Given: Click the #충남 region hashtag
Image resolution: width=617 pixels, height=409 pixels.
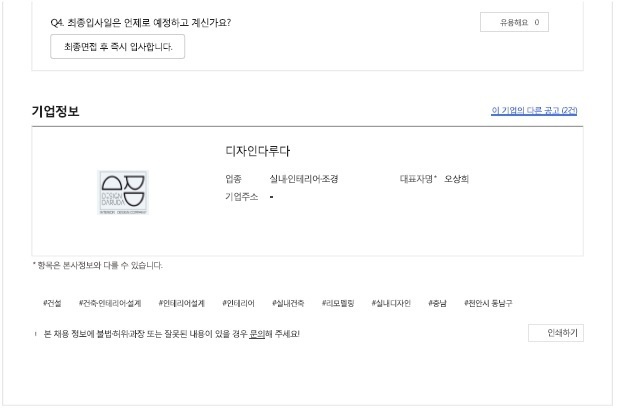Looking at the screenshot, I should tap(438, 303).
